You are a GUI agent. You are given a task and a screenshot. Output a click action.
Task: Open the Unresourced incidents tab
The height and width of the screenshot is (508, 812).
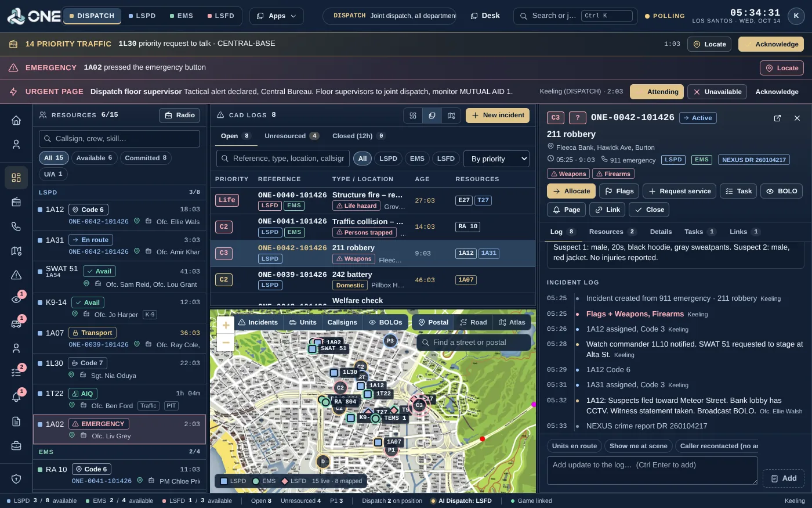click(292, 136)
